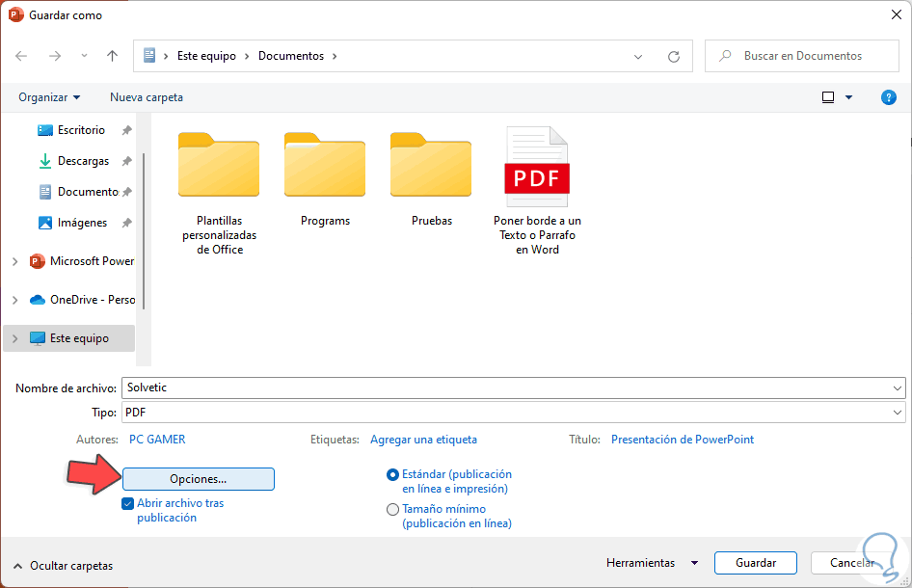Screen dimensions: 912x588
Task: Click the back navigation arrow
Action: pyautogui.click(x=21, y=56)
